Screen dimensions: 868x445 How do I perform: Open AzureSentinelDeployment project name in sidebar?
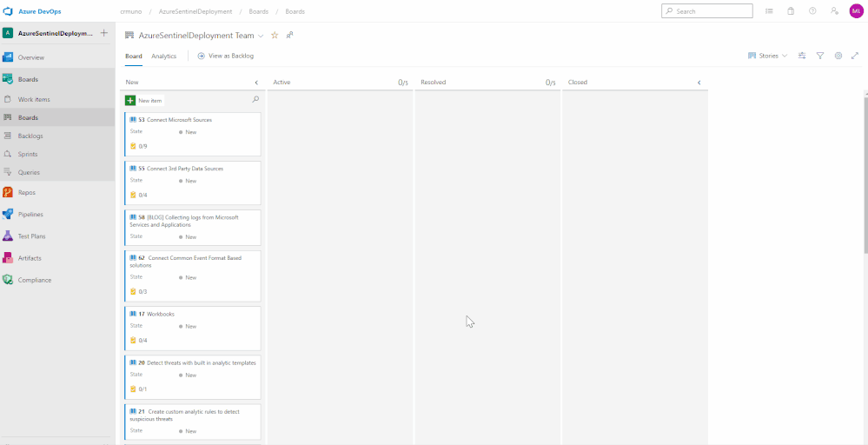pos(56,33)
